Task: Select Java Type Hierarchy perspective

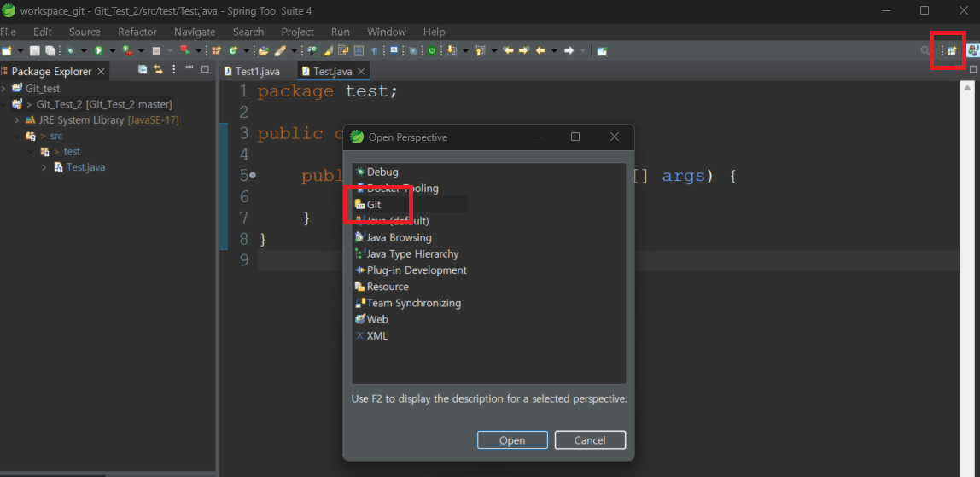Action: coord(407,254)
